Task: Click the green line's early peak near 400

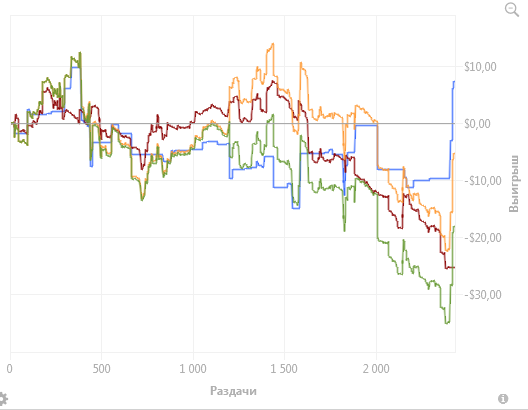Action: 80,53
